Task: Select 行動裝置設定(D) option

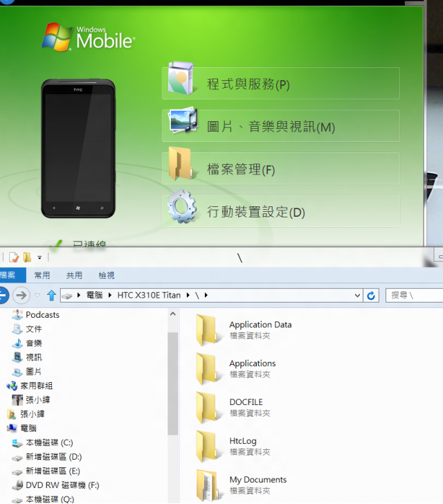Action: pyautogui.click(x=280, y=212)
